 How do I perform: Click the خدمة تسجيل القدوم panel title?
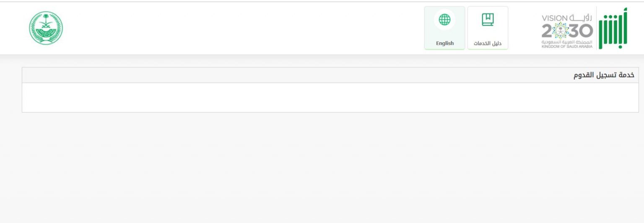(x=604, y=75)
